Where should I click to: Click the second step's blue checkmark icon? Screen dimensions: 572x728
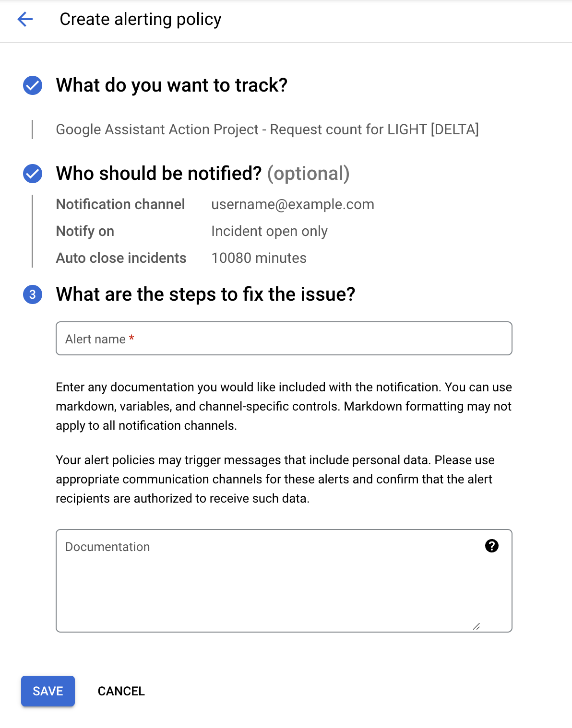33,174
